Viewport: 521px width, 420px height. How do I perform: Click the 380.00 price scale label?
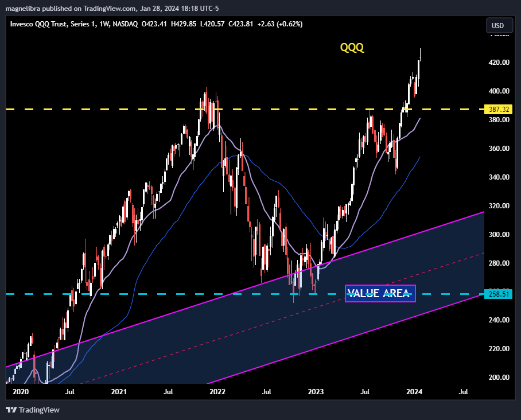pos(499,119)
